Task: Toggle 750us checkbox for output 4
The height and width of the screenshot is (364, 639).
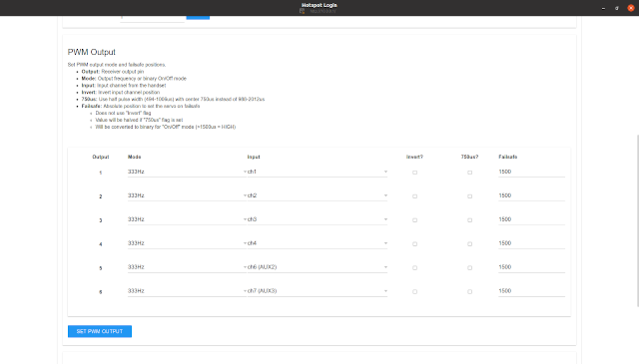Action: pyautogui.click(x=470, y=244)
